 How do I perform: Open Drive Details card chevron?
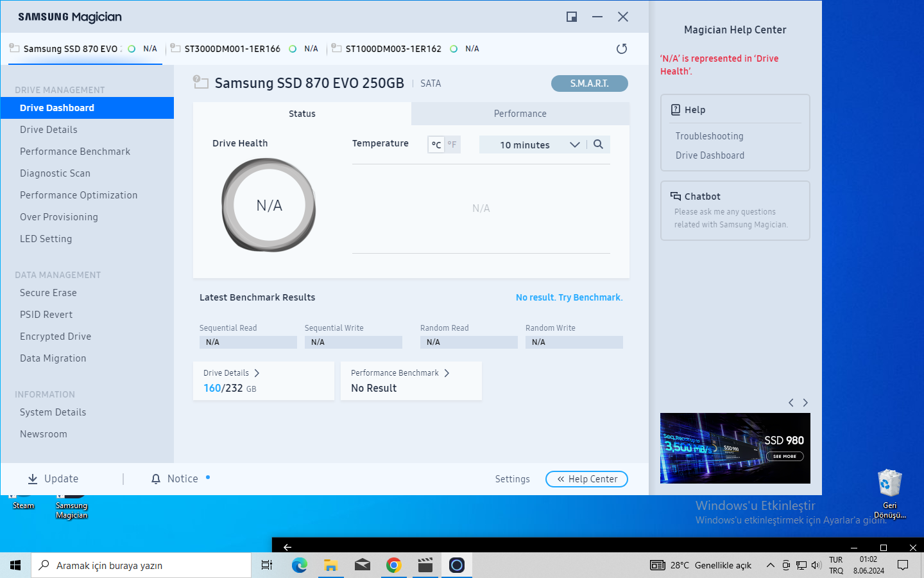pyautogui.click(x=257, y=373)
